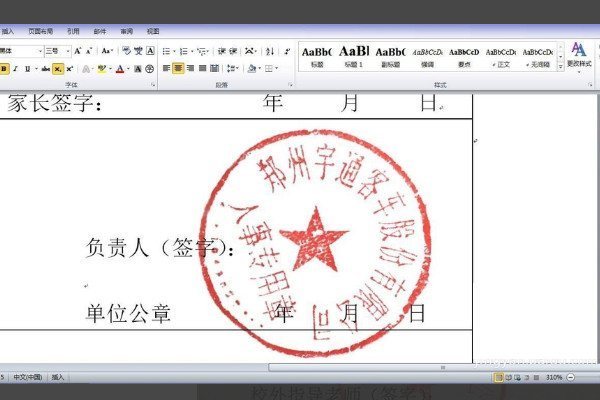600x400 pixels.
Task: Click the Grow Font button
Action: click(x=78, y=51)
